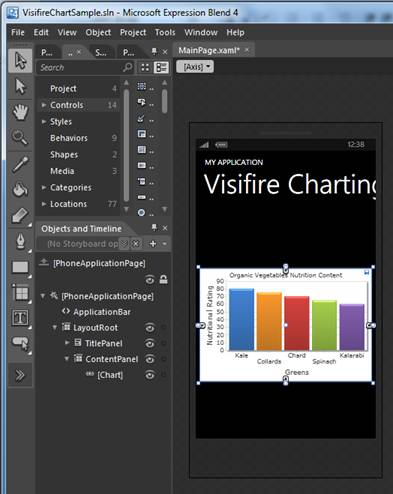Expand the TitlePanel tree node
Viewport: 393px width, 494px height.
click(67, 343)
